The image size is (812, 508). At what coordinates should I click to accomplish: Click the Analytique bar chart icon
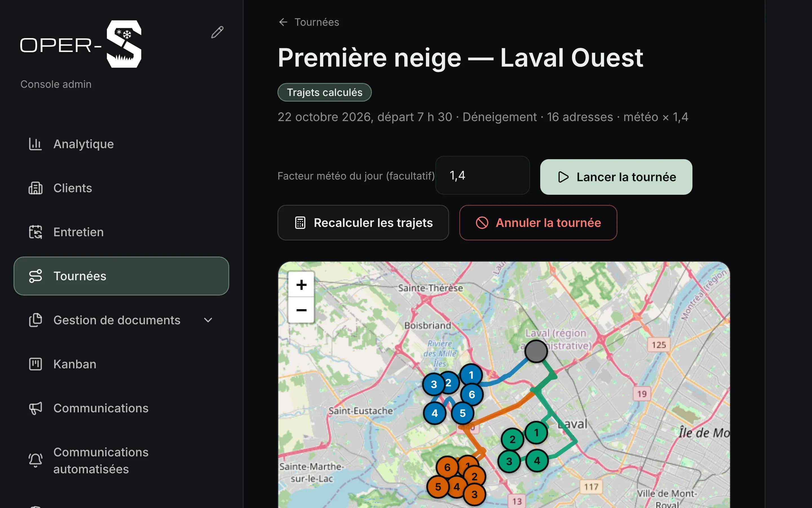[35, 144]
